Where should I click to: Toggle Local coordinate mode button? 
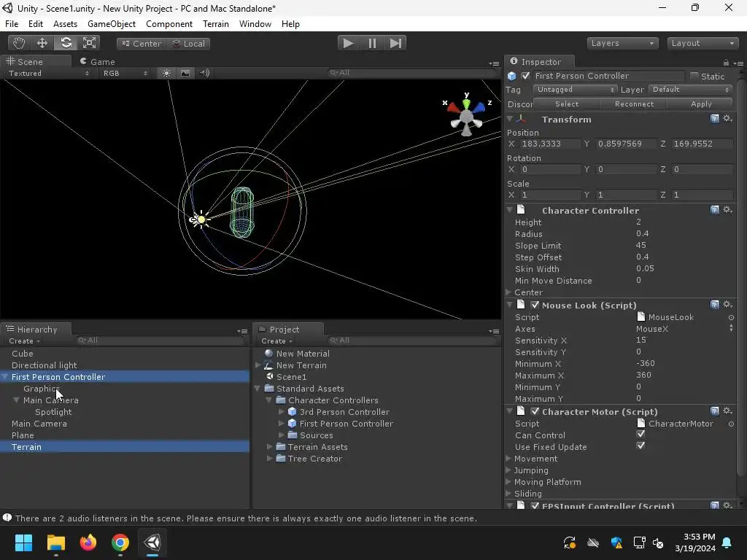pyautogui.click(x=188, y=43)
